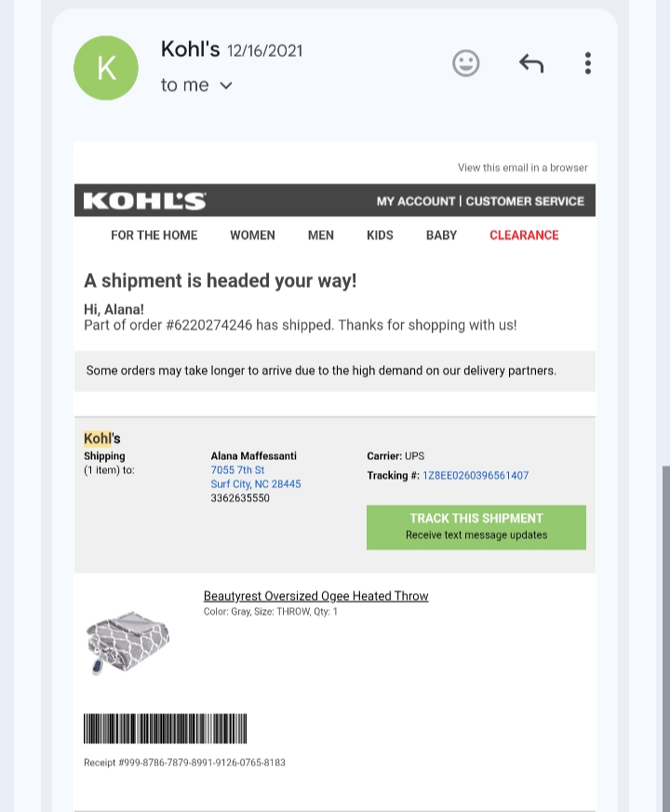Open the UPS tracking number link
The height and width of the screenshot is (812, 670).
tap(476, 476)
